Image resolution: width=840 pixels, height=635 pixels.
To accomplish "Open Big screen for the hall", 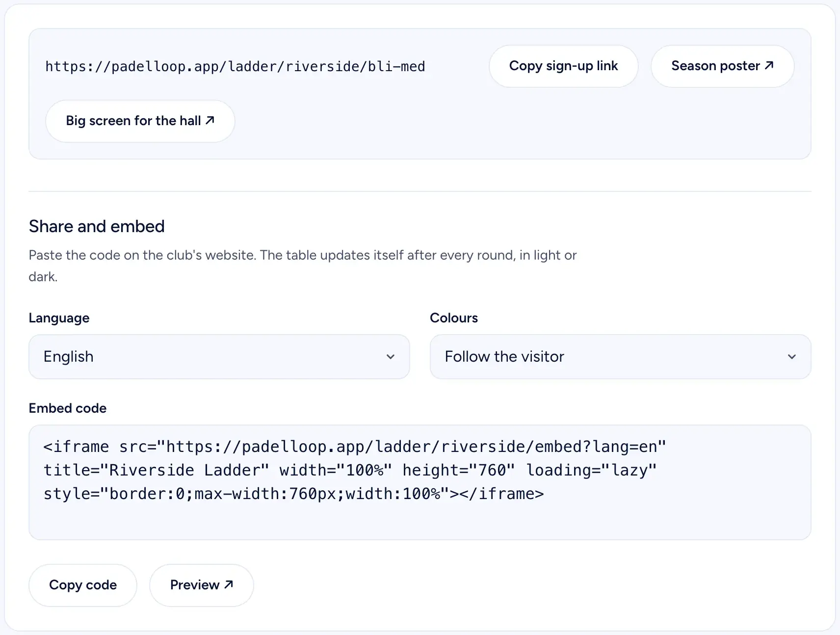I will point(140,121).
